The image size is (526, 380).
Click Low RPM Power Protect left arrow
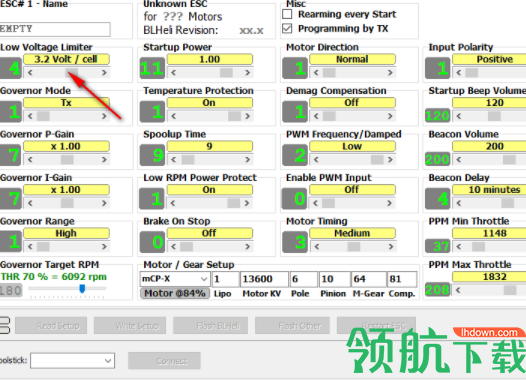173,203
